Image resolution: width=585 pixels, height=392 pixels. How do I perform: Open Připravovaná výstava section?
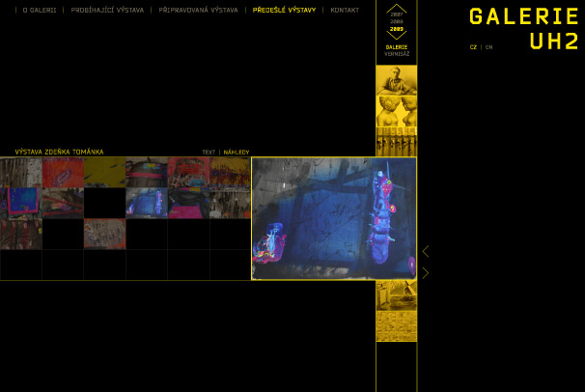pyautogui.click(x=198, y=11)
